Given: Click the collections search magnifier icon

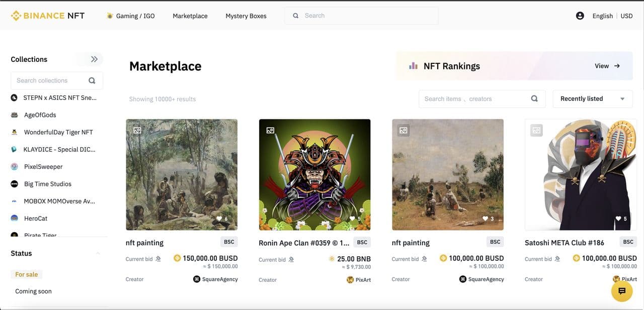Looking at the screenshot, I should (x=92, y=80).
